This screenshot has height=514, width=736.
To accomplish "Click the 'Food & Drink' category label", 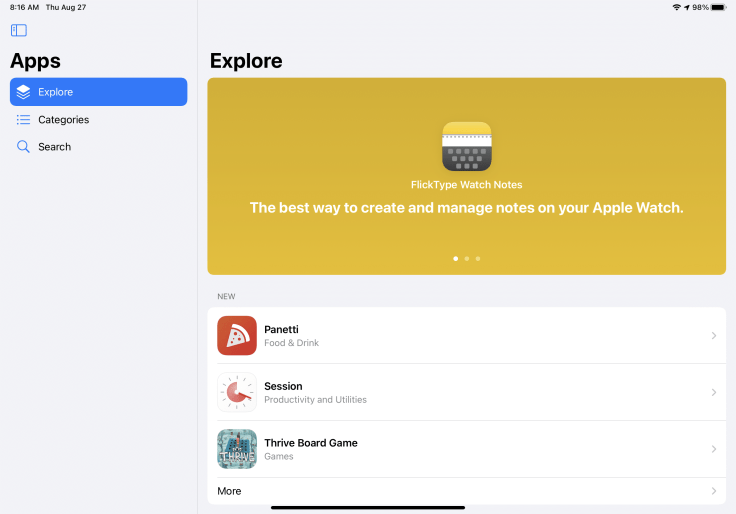I will coord(291,343).
